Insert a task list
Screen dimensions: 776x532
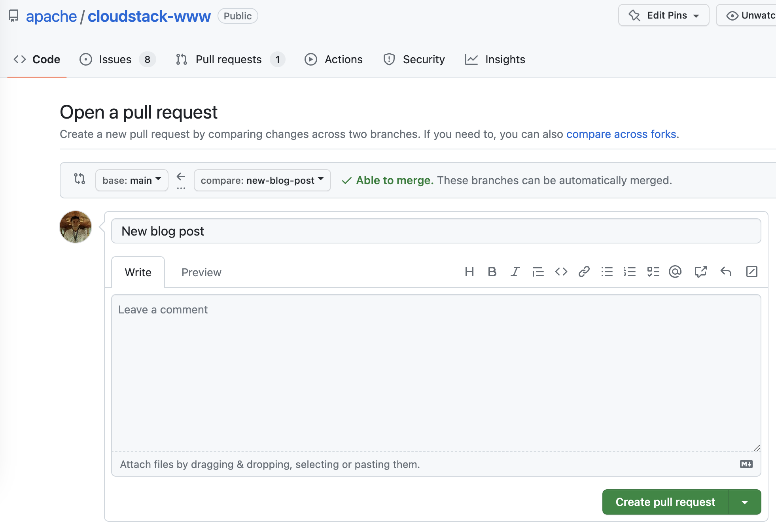tap(653, 272)
